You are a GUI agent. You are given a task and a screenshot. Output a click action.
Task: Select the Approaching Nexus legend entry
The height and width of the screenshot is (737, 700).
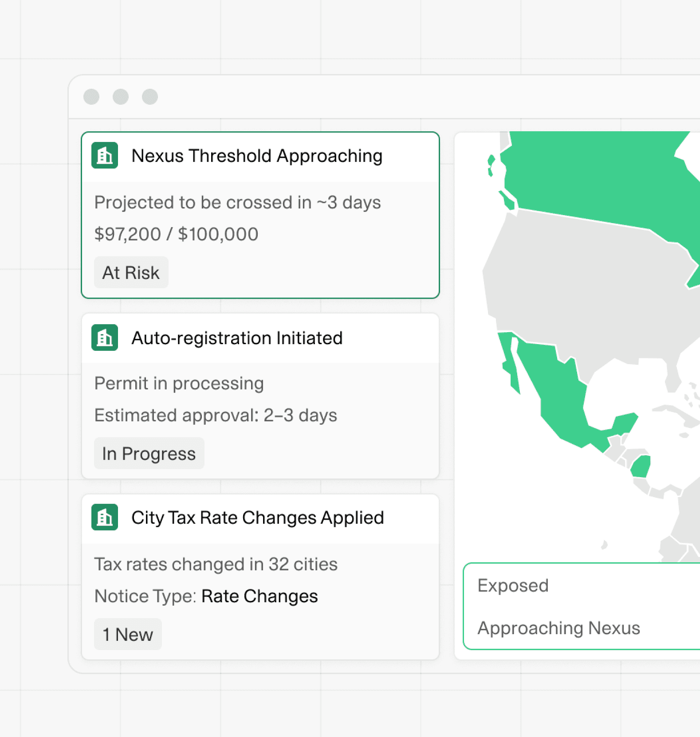click(x=559, y=628)
